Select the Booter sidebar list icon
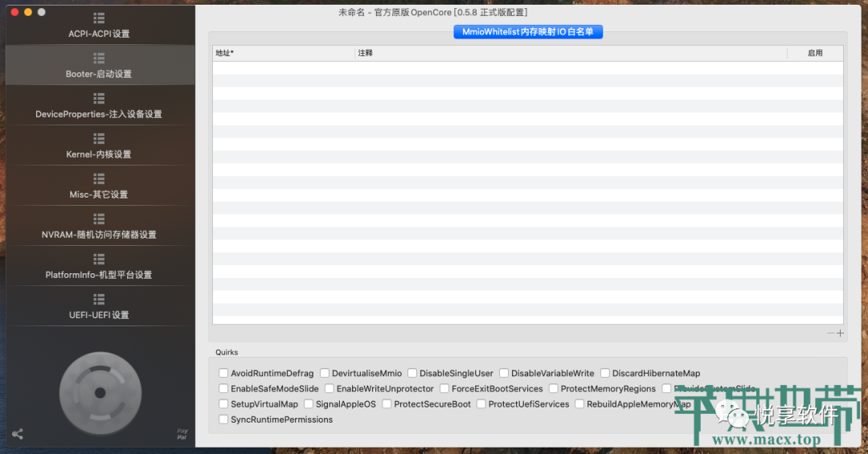The height and width of the screenshot is (454, 868). [x=99, y=58]
